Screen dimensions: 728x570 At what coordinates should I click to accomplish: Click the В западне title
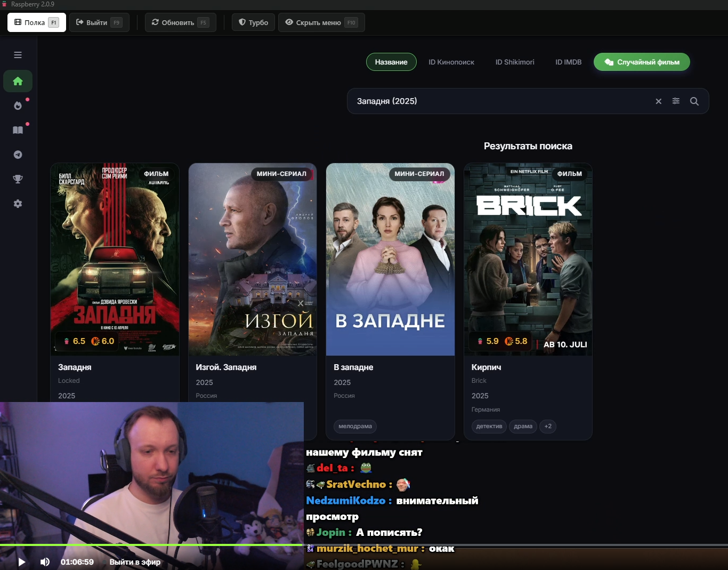point(353,367)
